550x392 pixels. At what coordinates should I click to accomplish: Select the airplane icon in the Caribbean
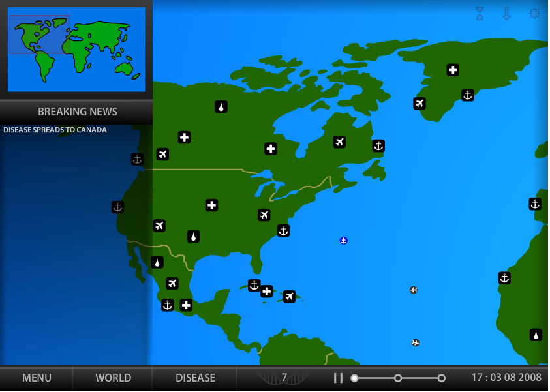point(289,295)
